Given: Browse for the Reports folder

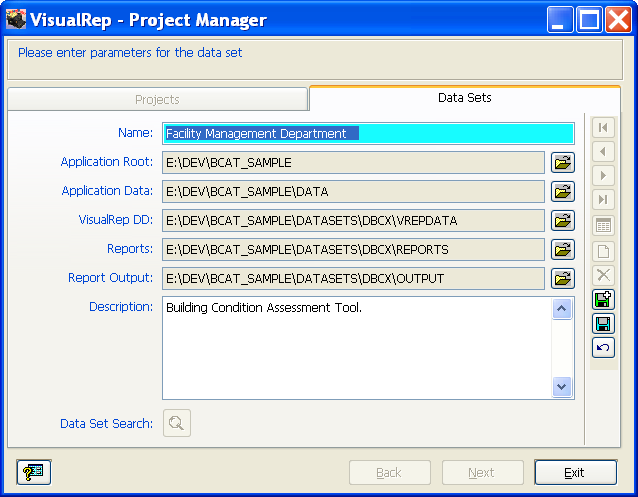Looking at the screenshot, I should tap(562, 249).
